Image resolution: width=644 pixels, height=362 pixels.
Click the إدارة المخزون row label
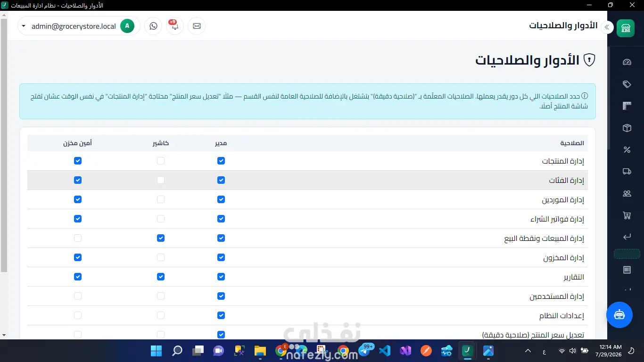pos(564,258)
